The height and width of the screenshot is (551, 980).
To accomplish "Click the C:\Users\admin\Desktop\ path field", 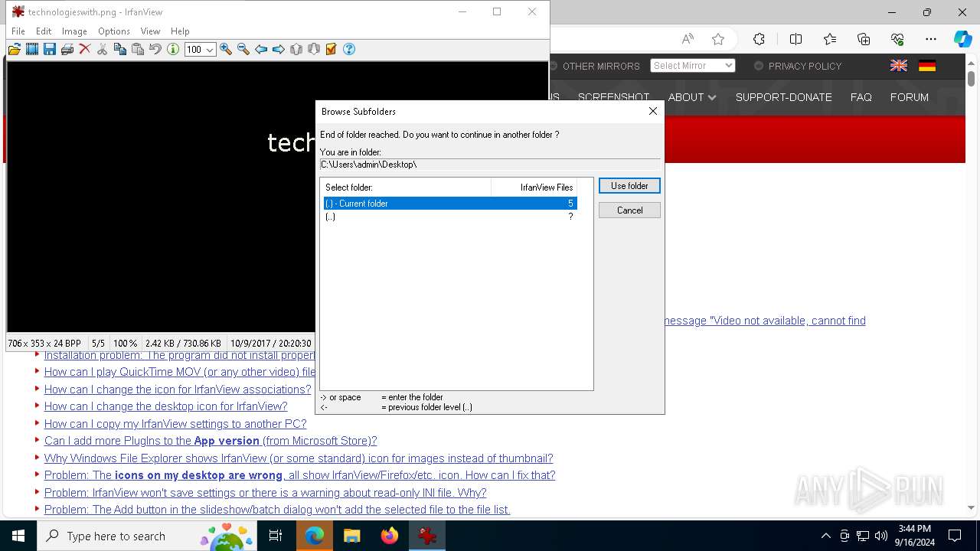I will (x=490, y=165).
